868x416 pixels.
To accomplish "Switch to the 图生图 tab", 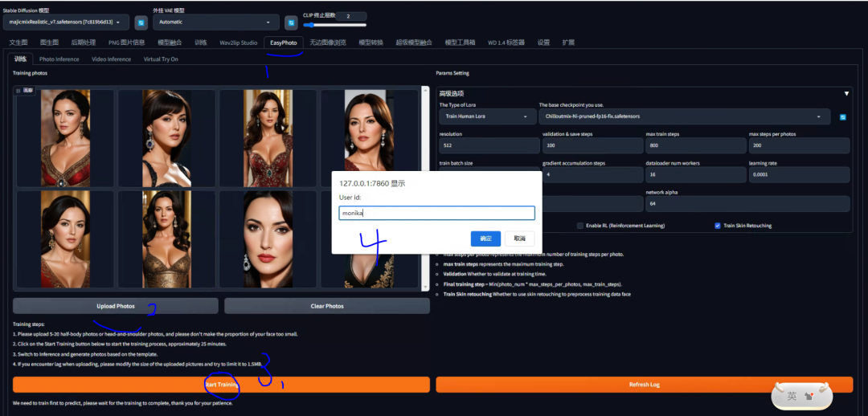I will pos(49,43).
